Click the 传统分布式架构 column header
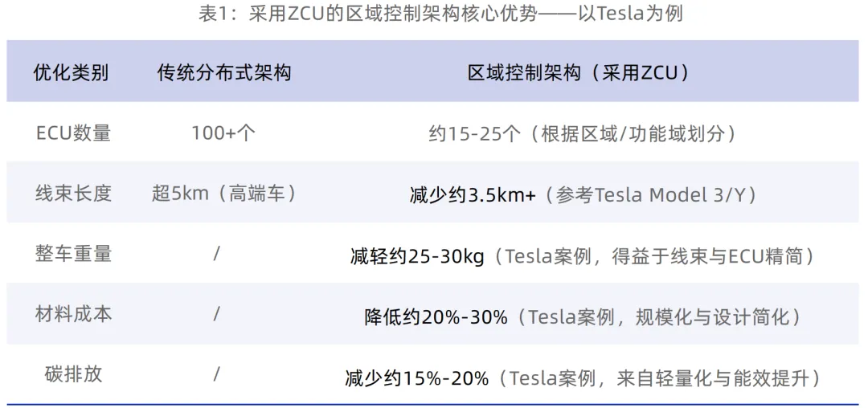The height and width of the screenshot is (408, 868). [223, 73]
